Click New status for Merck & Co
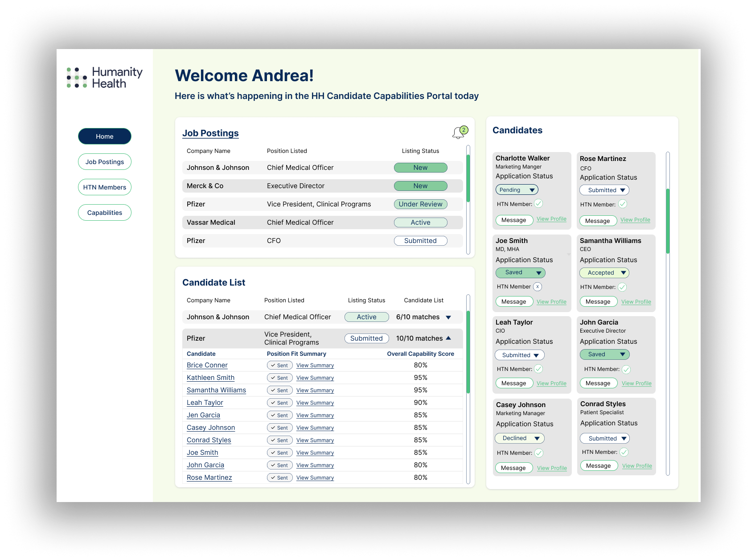Image resolution: width=751 pixels, height=560 pixels. pos(420,186)
